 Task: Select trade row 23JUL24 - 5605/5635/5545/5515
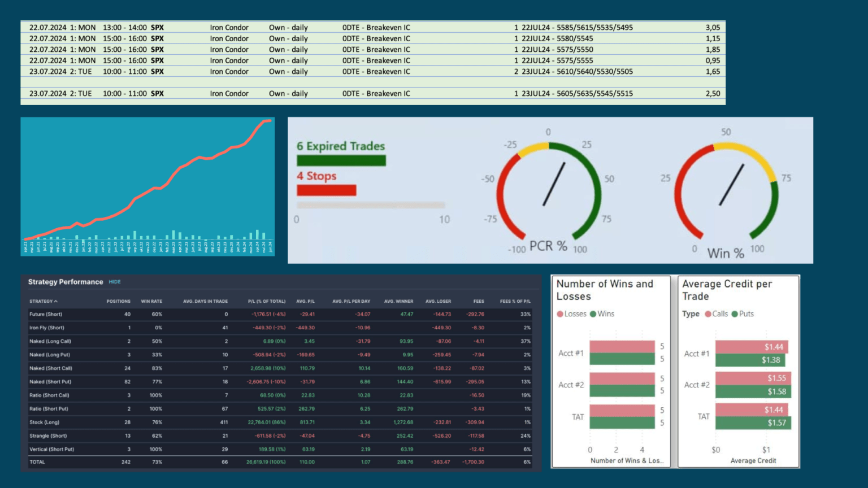[x=373, y=94]
